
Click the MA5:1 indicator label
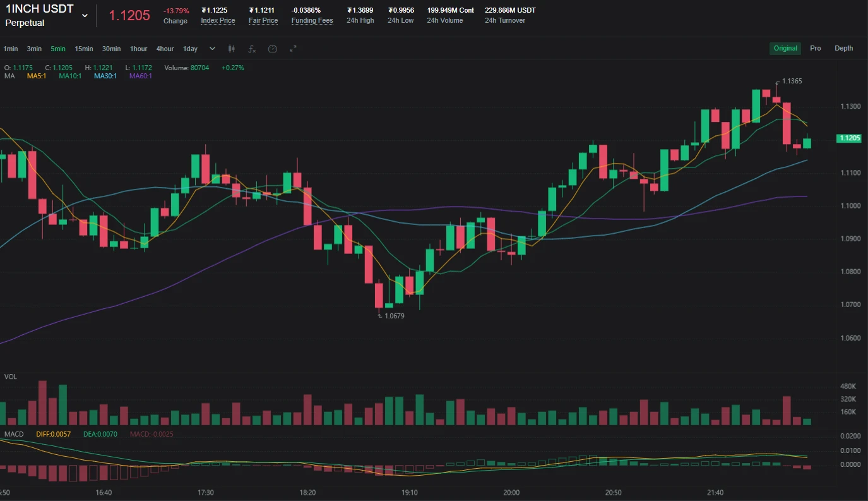37,76
